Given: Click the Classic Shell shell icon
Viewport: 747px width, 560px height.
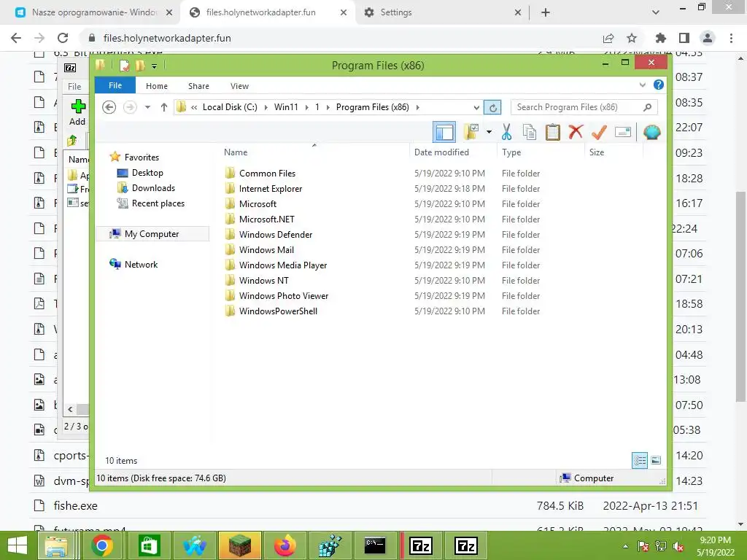Looking at the screenshot, I should (x=651, y=132).
